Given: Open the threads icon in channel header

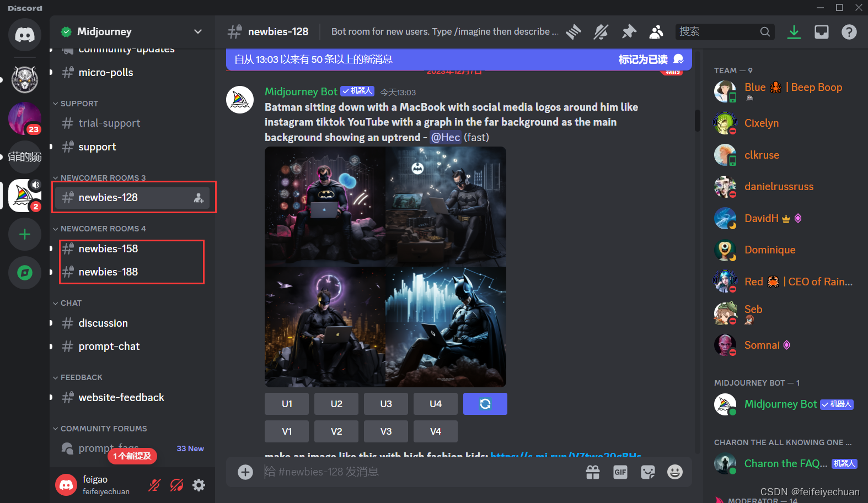Looking at the screenshot, I should tap(574, 32).
